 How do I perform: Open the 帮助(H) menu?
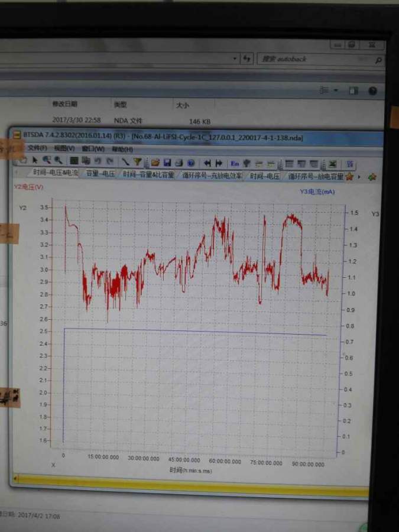point(122,150)
